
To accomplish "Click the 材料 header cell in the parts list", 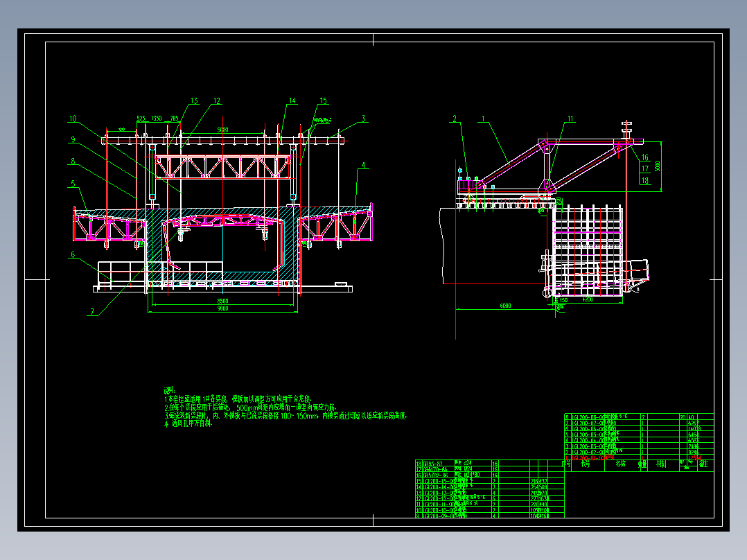I will pos(662,466).
